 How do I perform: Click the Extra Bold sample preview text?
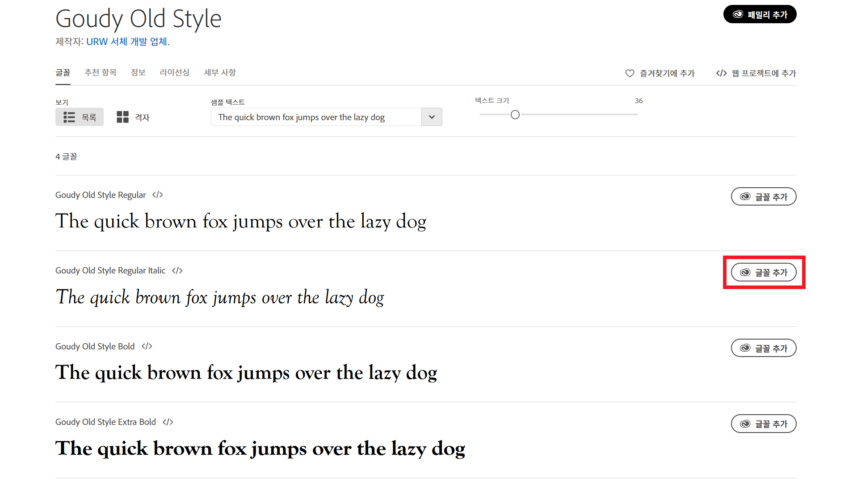261,449
